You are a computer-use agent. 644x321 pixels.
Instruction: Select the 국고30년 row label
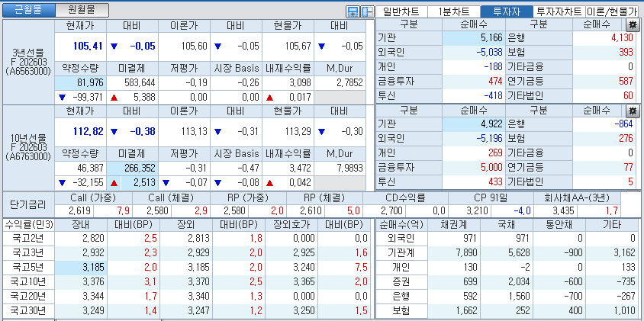point(28,311)
